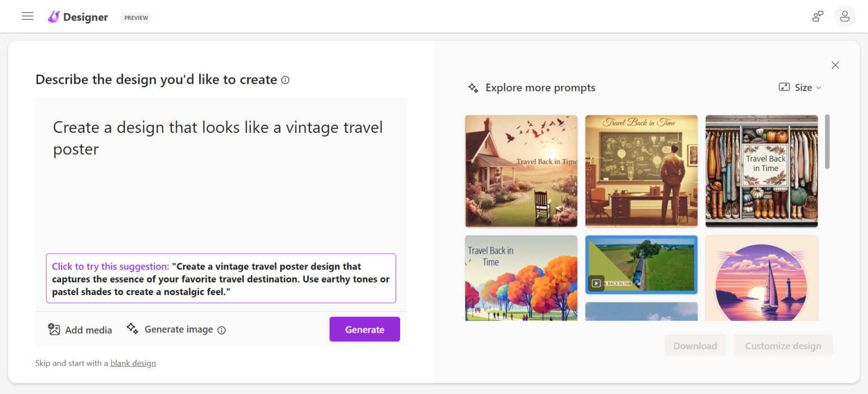The image size is (868, 394).
Task: Click info icon beside design description heading
Action: (285, 80)
